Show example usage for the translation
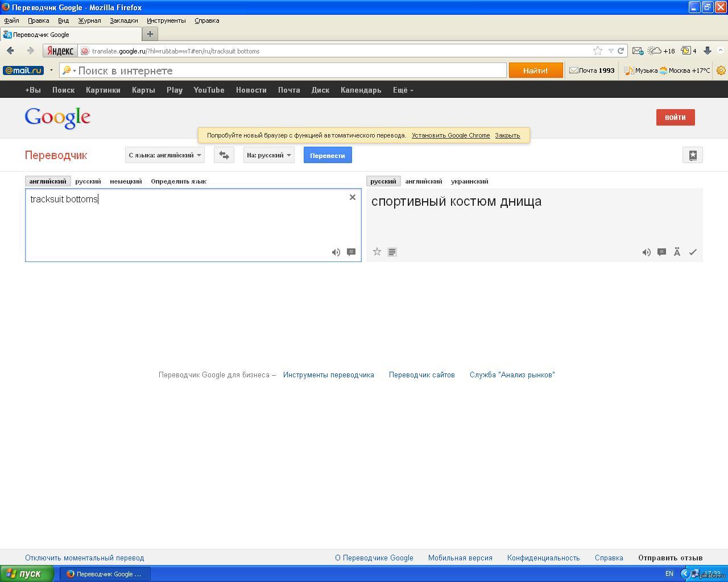The image size is (728, 582). pyautogui.click(x=662, y=252)
